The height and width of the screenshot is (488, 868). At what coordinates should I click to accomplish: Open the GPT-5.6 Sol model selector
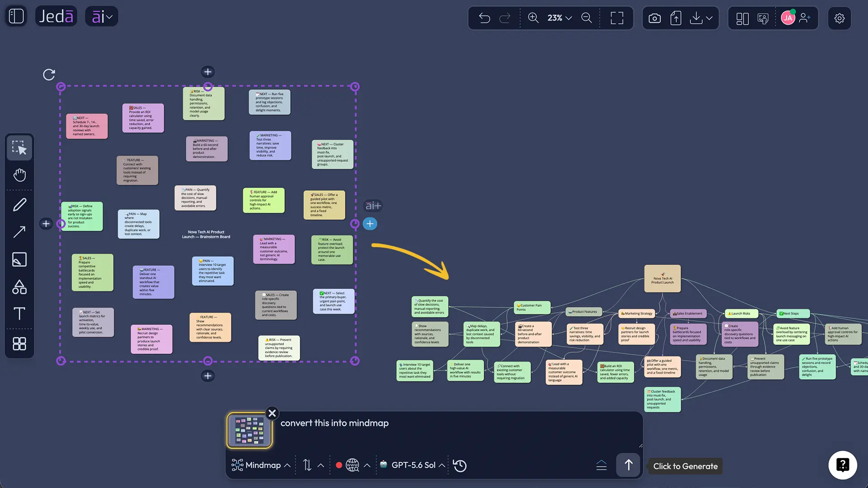[x=412, y=465]
